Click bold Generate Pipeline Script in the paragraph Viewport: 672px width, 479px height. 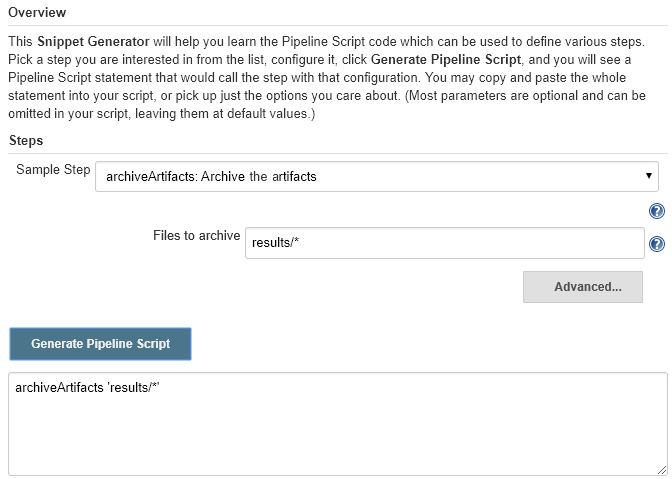[x=446, y=60]
